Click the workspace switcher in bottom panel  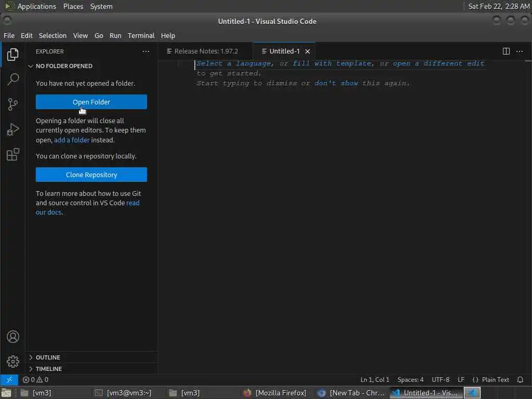472,393
